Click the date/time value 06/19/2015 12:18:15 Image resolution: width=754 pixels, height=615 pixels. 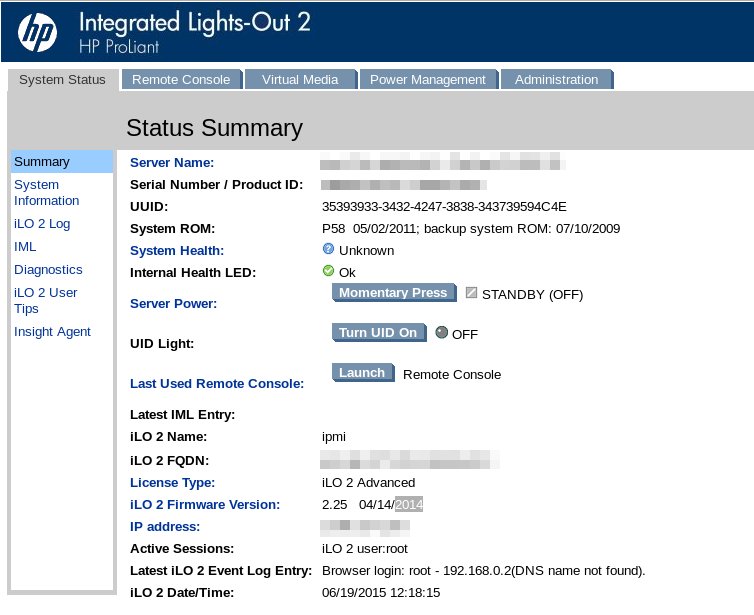coord(381,593)
